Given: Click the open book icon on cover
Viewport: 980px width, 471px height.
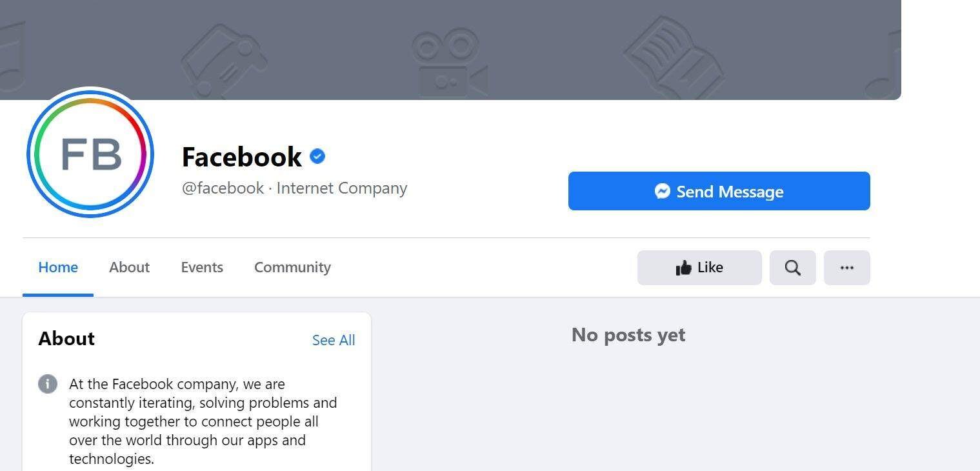Looking at the screenshot, I should point(674,55).
